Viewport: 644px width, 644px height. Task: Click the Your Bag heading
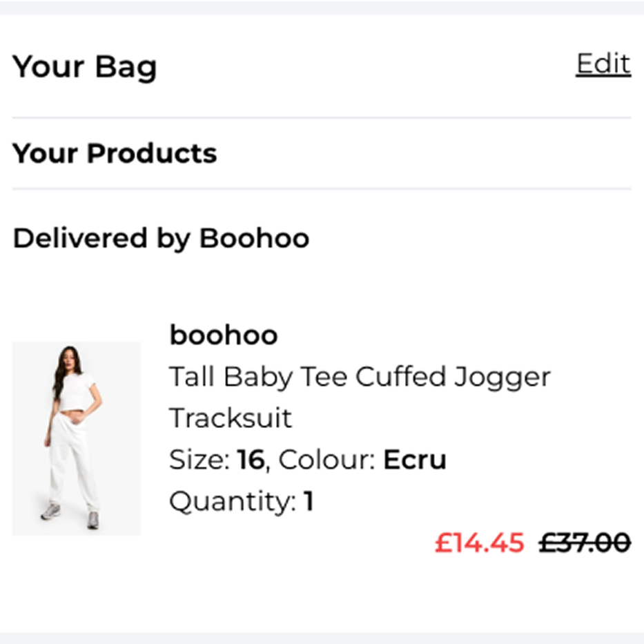click(x=85, y=67)
